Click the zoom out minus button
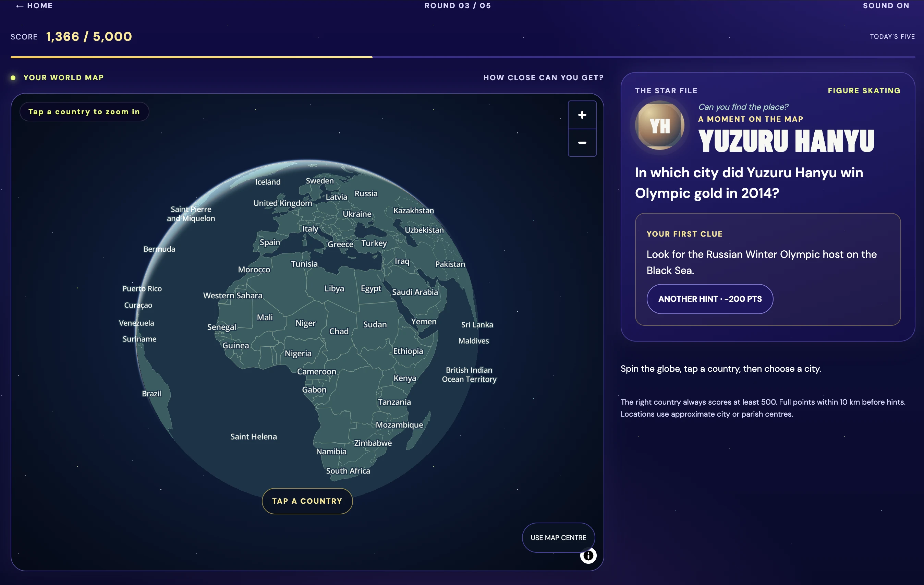Screen dimensions: 924x585 point(582,143)
